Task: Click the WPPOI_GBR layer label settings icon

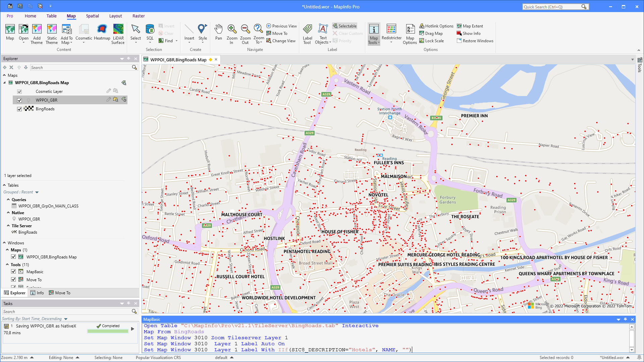Action: pos(124,100)
